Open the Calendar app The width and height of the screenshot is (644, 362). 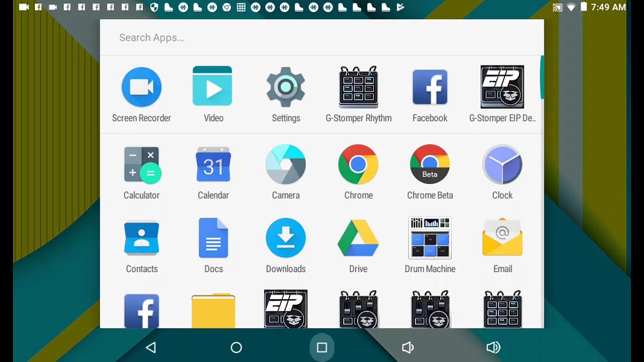213,164
